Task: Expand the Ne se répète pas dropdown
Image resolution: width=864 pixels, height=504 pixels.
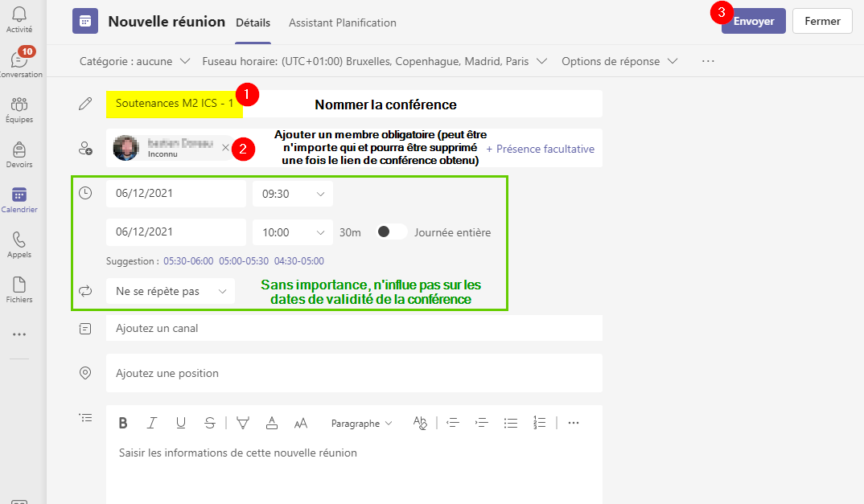Action: coord(170,291)
